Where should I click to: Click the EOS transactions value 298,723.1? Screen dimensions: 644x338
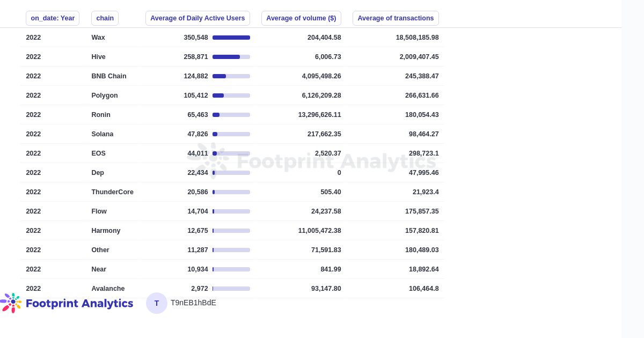(x=423, y=153)
